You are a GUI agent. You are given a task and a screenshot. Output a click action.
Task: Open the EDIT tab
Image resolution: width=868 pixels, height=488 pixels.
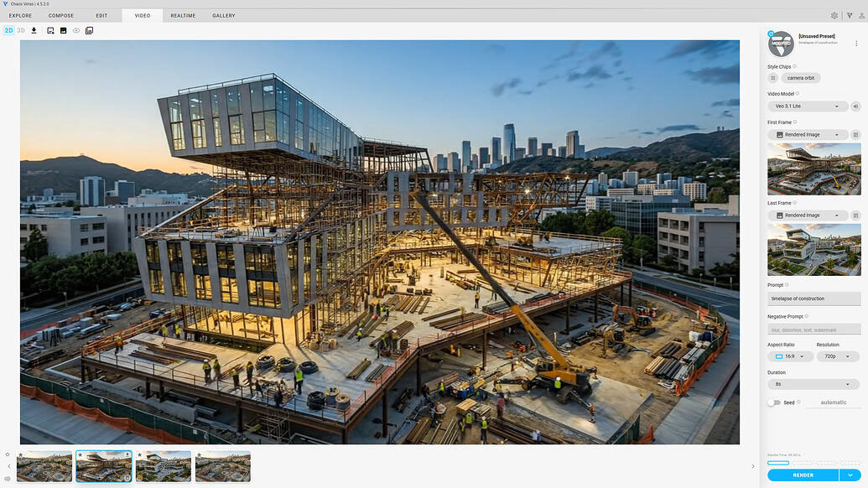pos(101,15)
